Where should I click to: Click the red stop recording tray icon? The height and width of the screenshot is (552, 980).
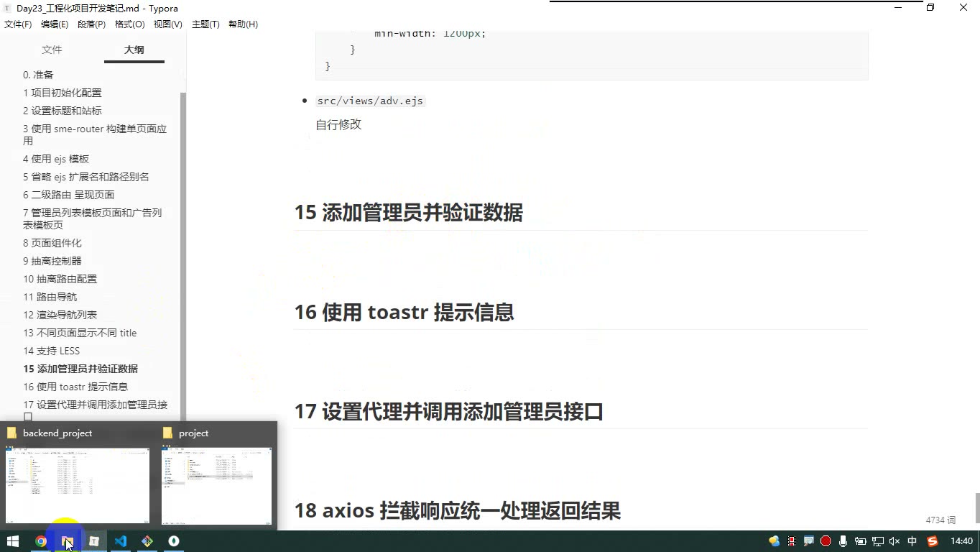coord(826,541)
